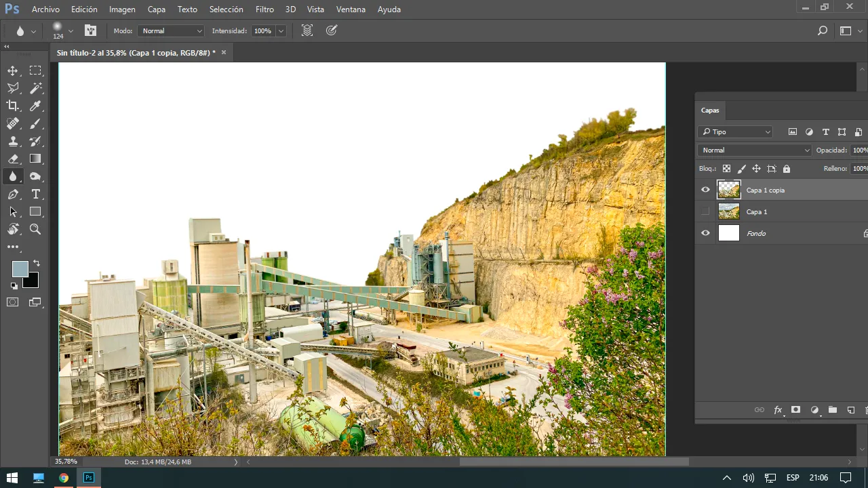Image resolution: width=868 pixels, height=488 pixels.
Task: Choose the Pen tool
Action: coord(13,194)
